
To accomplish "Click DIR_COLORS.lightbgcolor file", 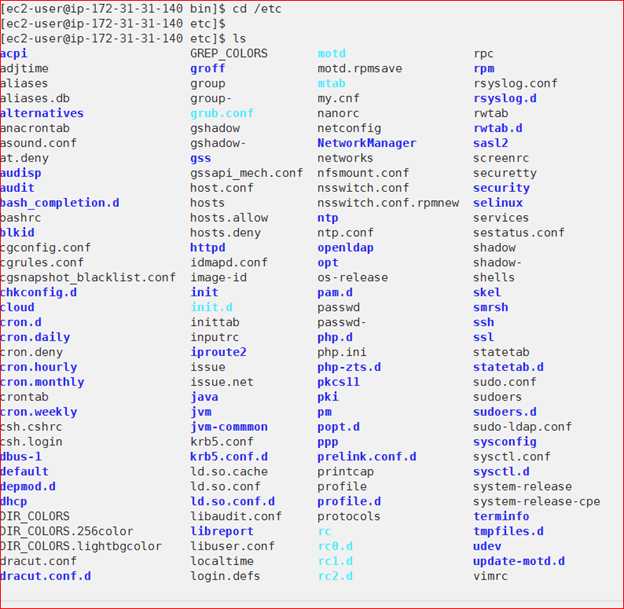I will click(x=81, y=546).
